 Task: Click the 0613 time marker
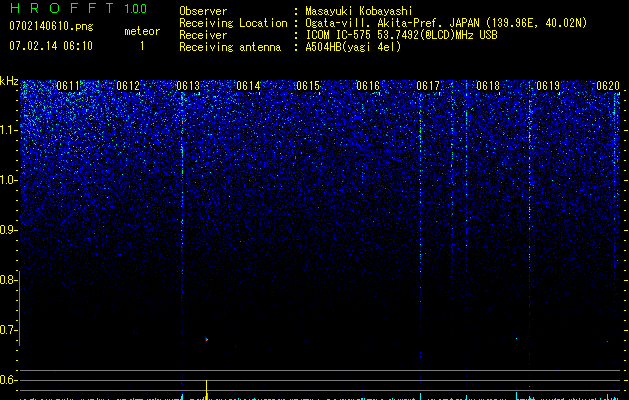click(188, 86)
